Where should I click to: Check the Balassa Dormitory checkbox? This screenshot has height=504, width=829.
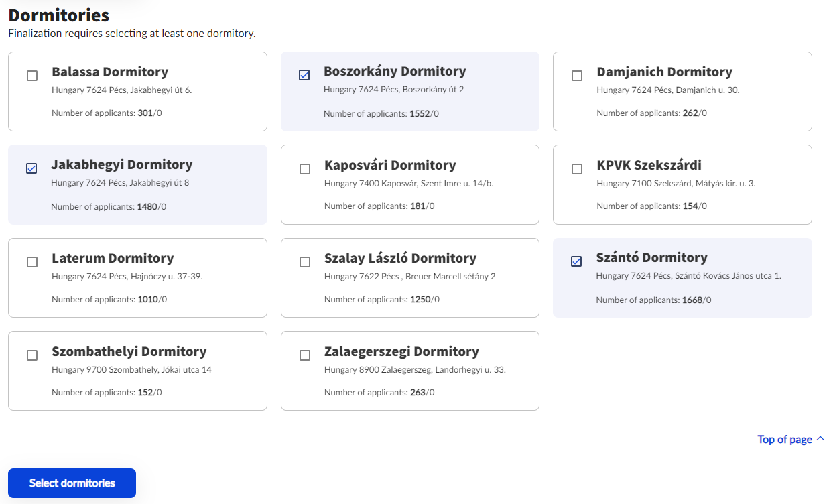(32, 76)
